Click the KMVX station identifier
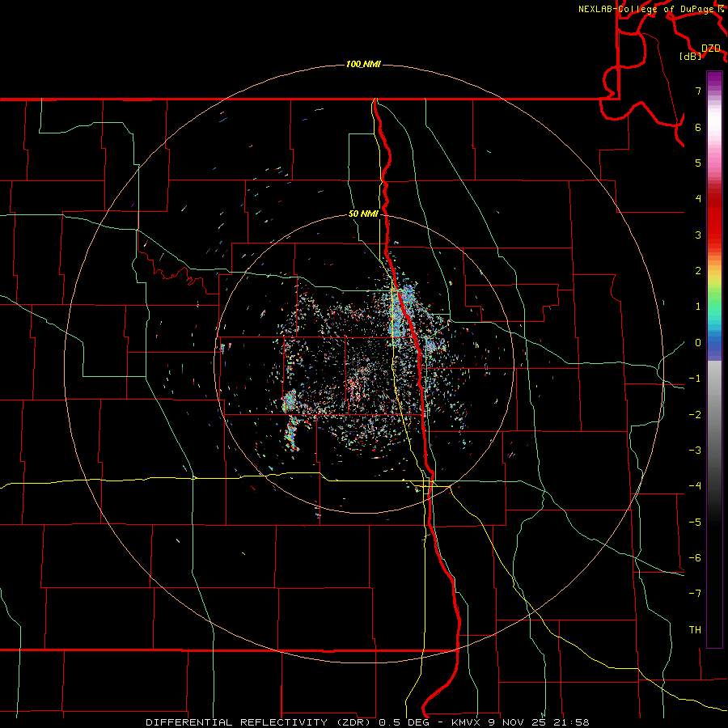The height and width of the screenshot is (728, 728). click(466, 722)
